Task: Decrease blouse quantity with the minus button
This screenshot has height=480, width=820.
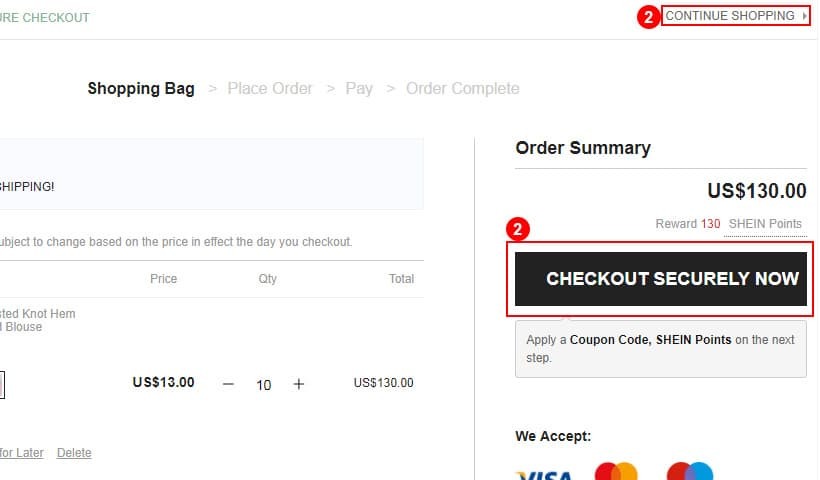Action: coord(228,384)
